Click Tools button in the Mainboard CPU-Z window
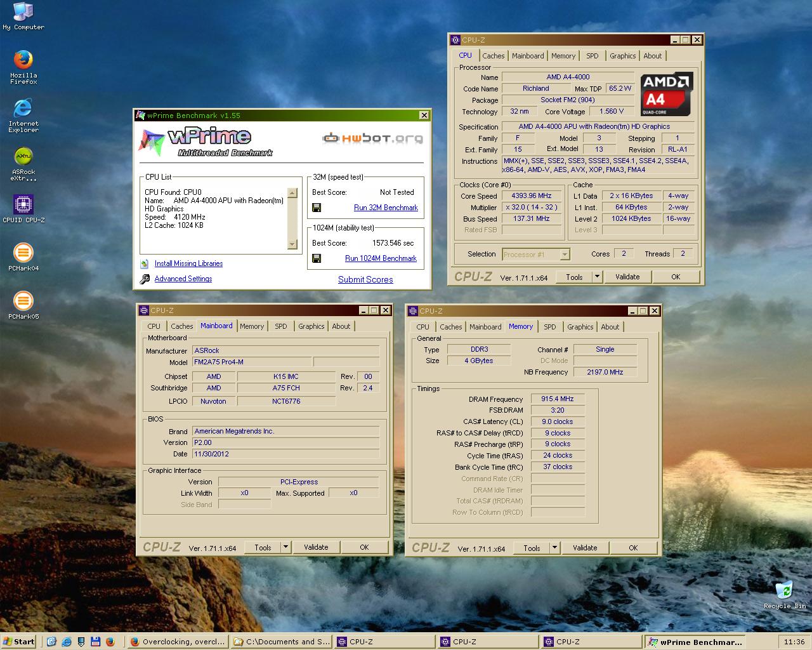Image resolution: width=812 pixels, height=650 pixels. point(263,547)
